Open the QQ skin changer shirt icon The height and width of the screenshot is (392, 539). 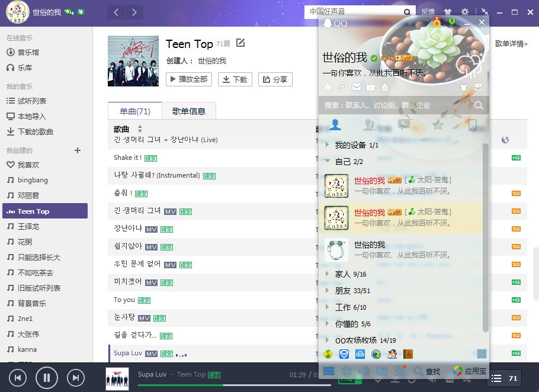(464, 87)
